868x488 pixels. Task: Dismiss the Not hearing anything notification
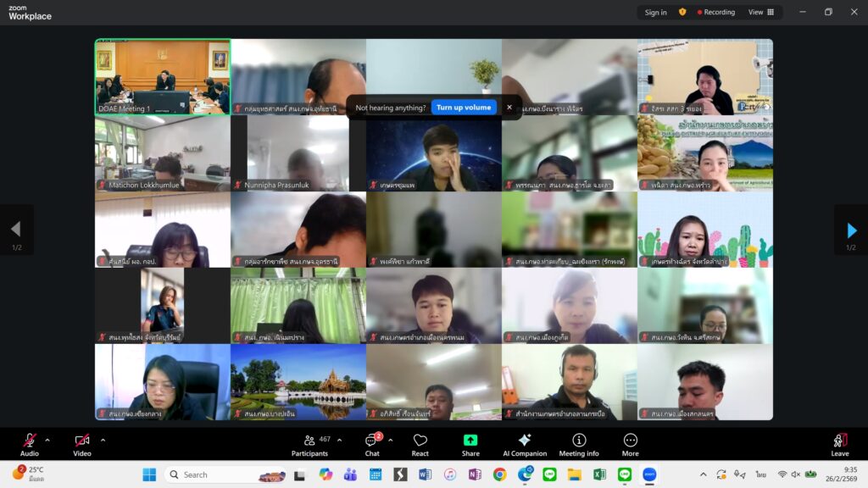(x=509, y=108)
